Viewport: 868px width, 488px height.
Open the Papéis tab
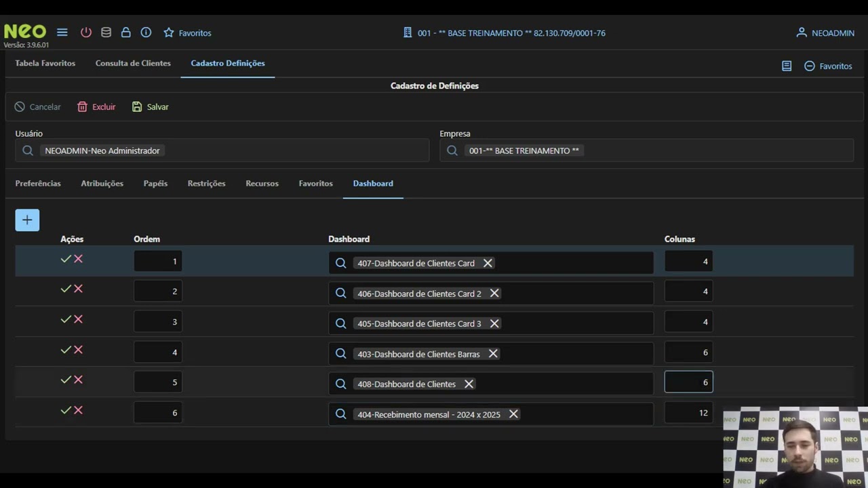[x=155, y=183]
